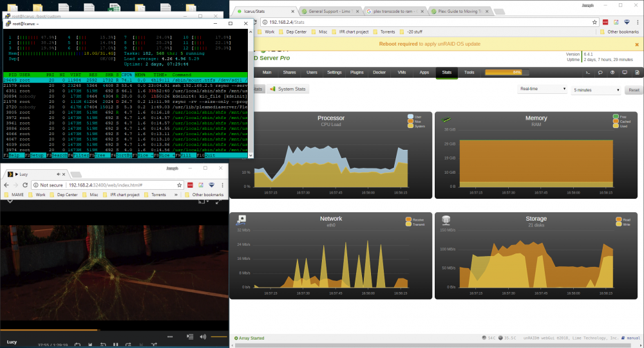Bookmark the 192.168.2.4/Stats page with star

tap(594, 22)
